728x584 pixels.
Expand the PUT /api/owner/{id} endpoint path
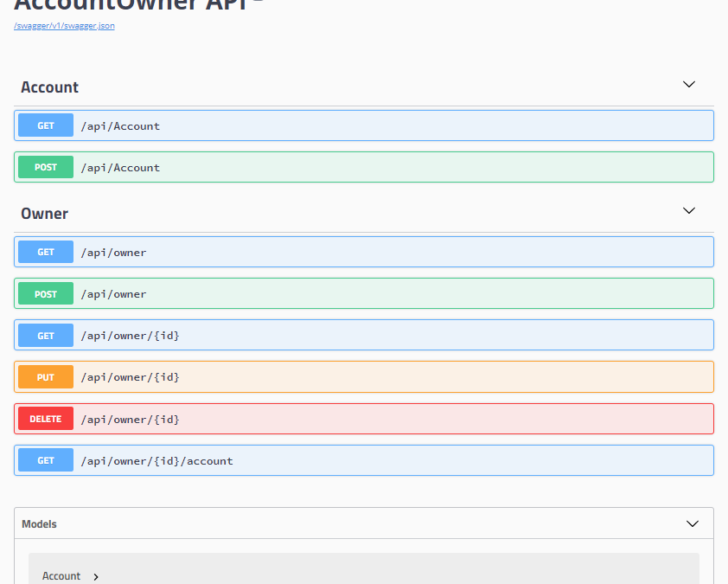(x=131, y=377)
